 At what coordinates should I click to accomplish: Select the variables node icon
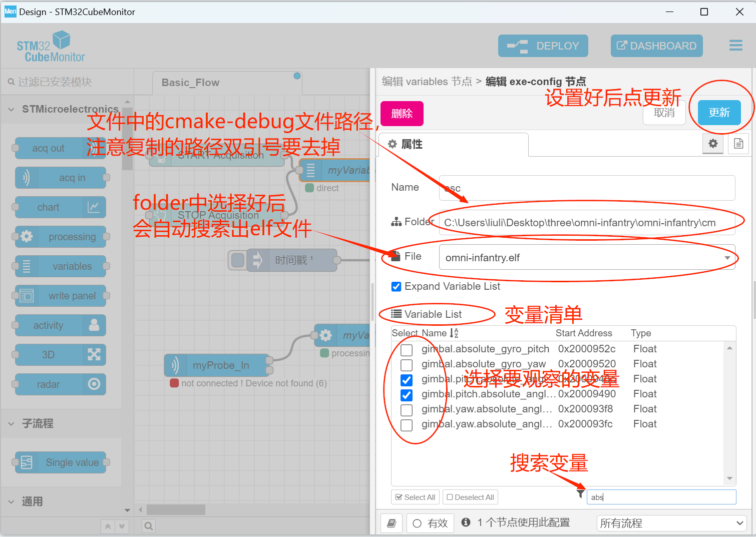click(61, 266)
